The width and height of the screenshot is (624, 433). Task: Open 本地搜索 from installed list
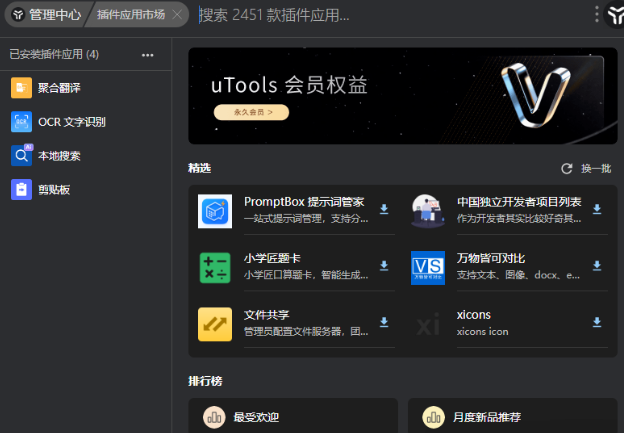86,156
